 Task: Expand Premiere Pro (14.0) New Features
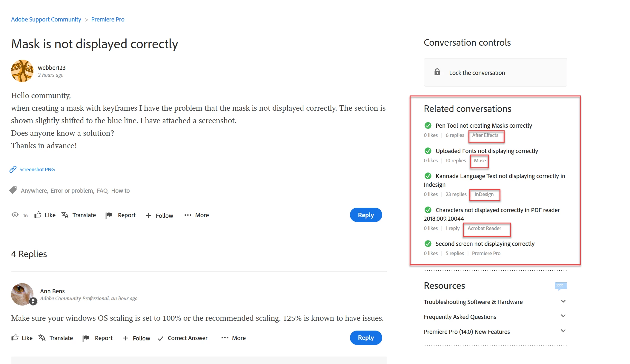pyautogui.click(x=563, y=331)
